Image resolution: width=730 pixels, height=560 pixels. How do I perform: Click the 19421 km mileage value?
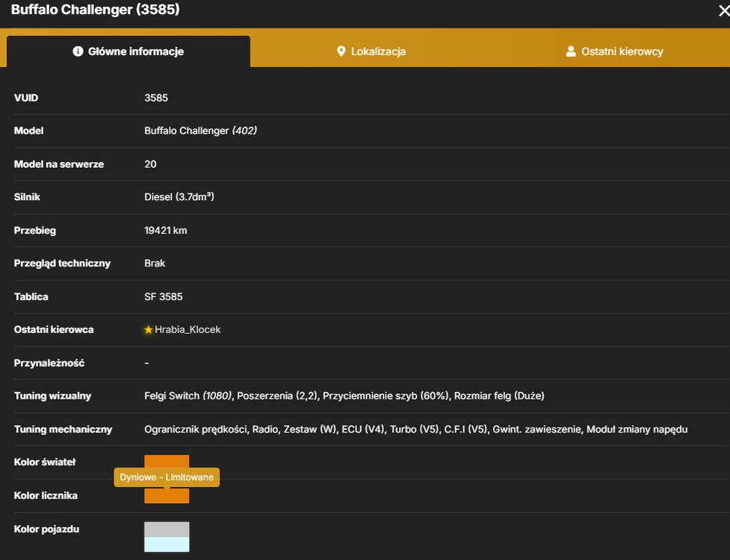pyautogui.click(x=166, y=231)
